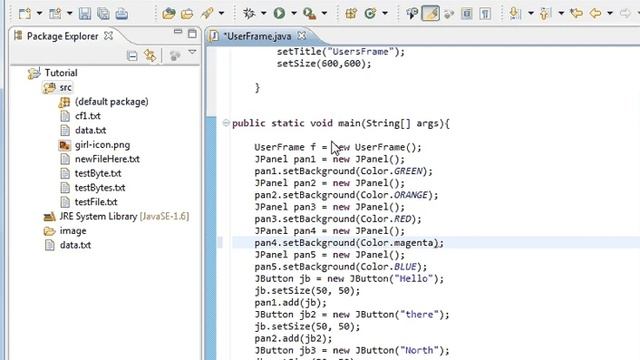Screen dimensions: 640x360
Task: Click the Open Type search toolbar icon
Action: tap(412, 13)
